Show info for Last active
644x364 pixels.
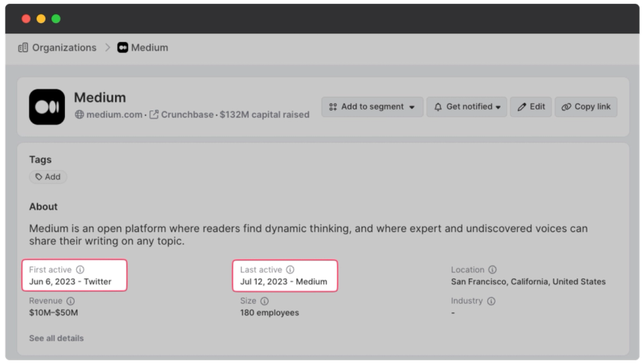290,269
